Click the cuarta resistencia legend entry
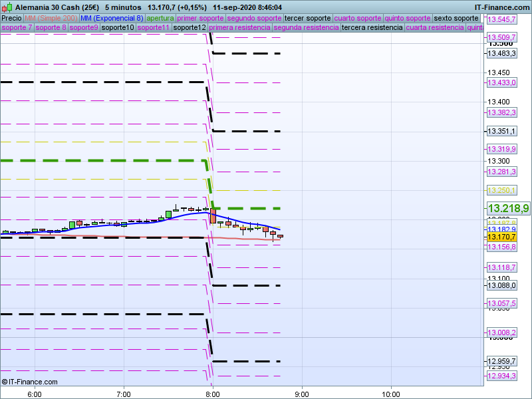532x399 pixels. (435, 28)
